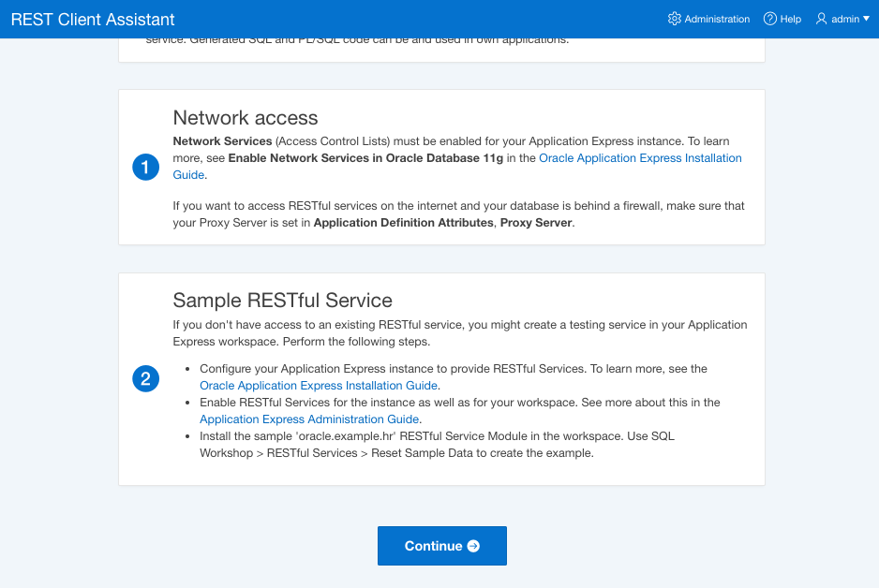This screenshot has width=879, height=588.
Task: Open the Administration menu
Action: [708, 19]
